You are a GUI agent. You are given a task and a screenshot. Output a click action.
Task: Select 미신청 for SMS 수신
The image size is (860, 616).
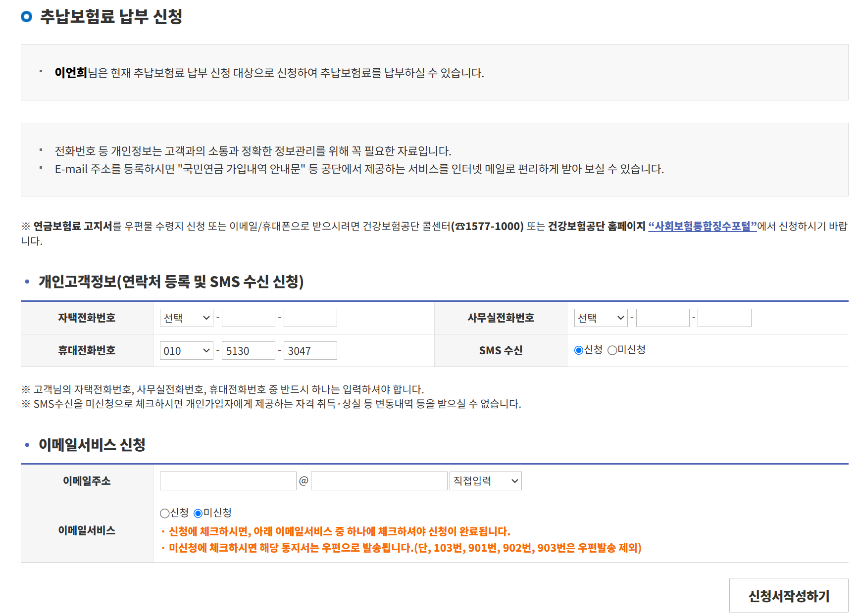coord(612,350)
